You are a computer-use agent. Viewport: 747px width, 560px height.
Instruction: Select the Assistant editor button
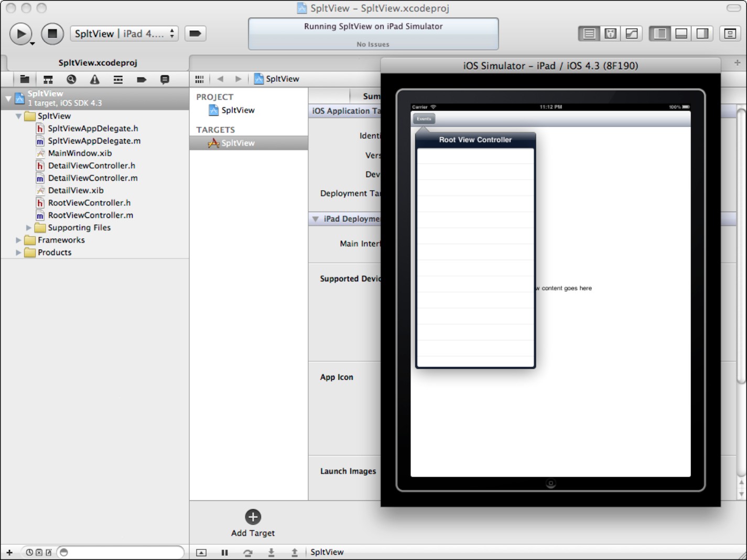610,34
